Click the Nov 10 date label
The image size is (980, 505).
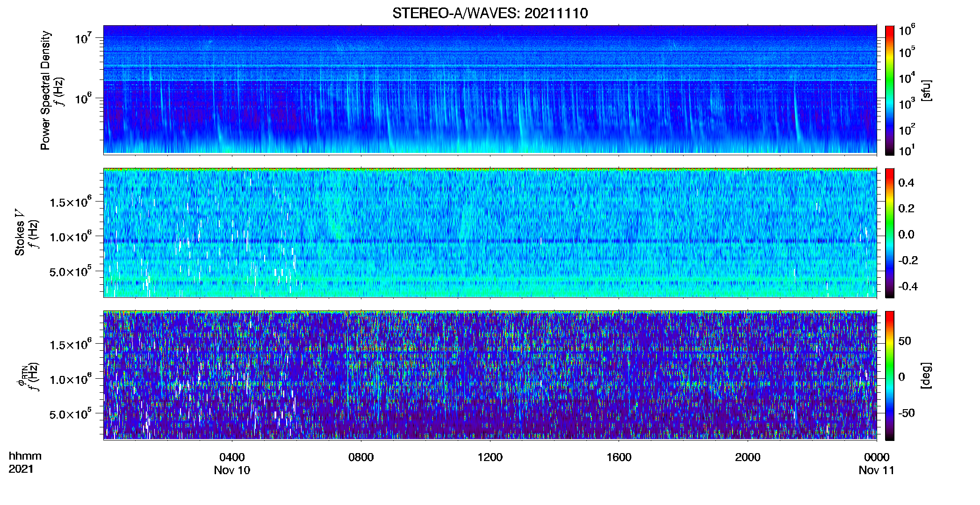coord(232,470)
